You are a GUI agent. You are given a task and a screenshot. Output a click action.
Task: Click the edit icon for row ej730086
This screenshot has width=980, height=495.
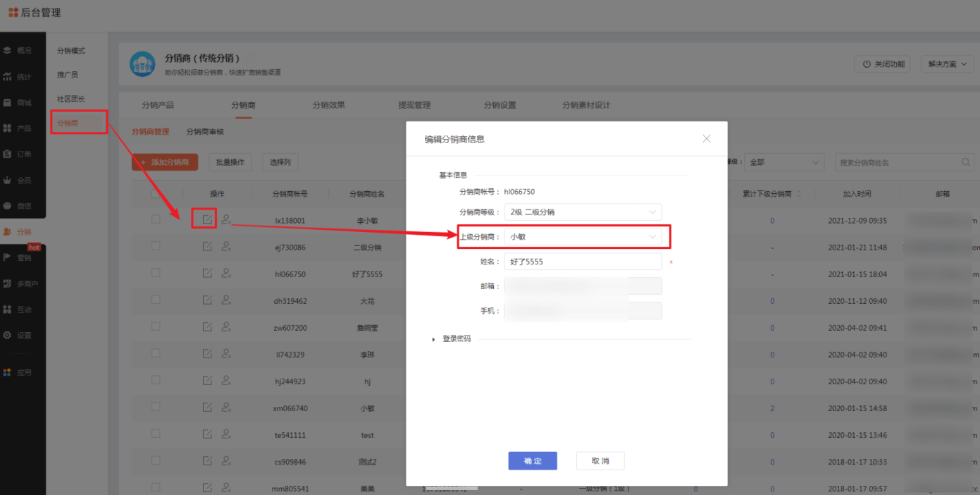tap(207, 246)
